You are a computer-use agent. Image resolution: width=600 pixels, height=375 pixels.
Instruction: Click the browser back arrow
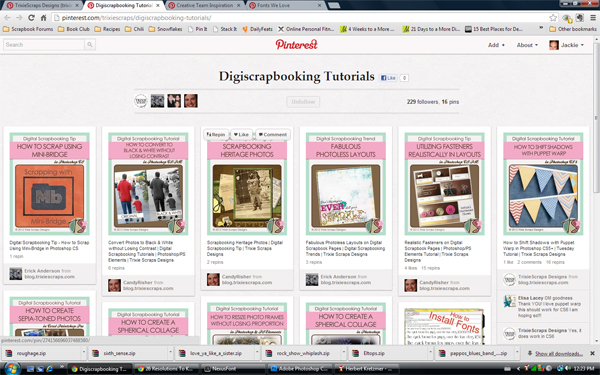click(x=7, y=18)
